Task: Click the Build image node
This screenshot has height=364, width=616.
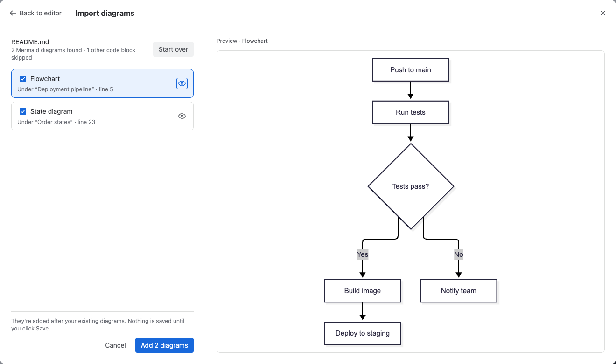Action: point(363,291)
